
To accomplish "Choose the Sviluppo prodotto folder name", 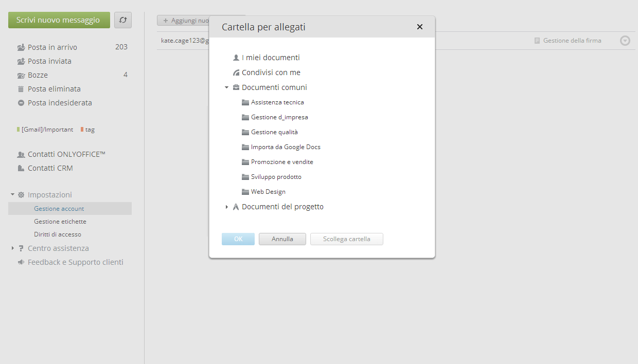I will 276,177.
